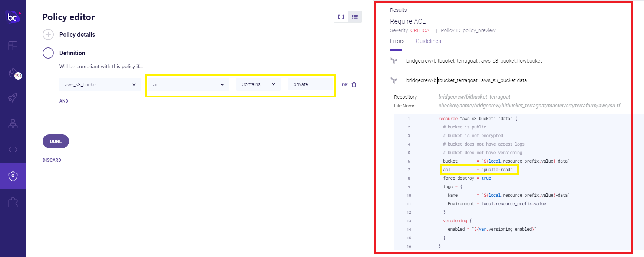Click the versioning { code line

[458, 221]
